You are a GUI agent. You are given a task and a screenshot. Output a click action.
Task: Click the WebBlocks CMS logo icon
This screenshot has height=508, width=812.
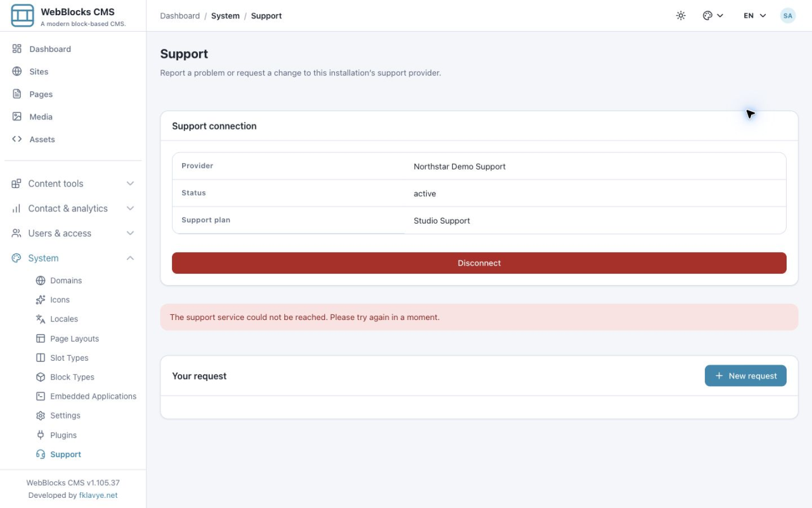click(x=23, y=16)
